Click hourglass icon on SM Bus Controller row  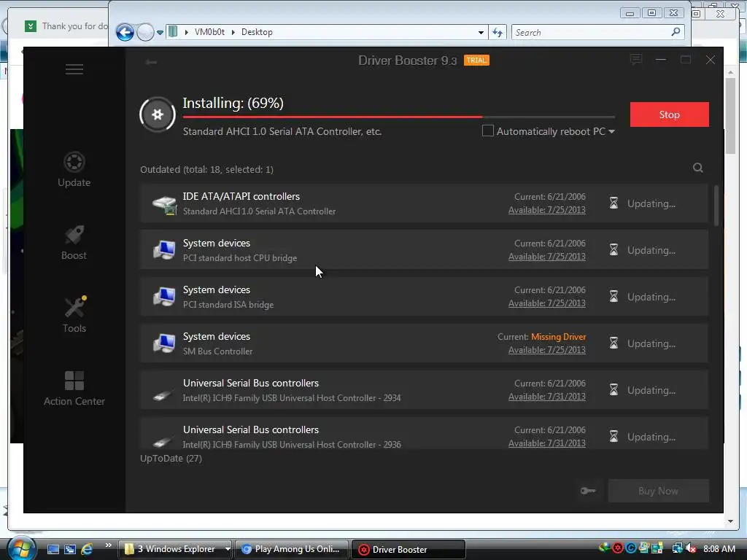[x=614, y=343]
